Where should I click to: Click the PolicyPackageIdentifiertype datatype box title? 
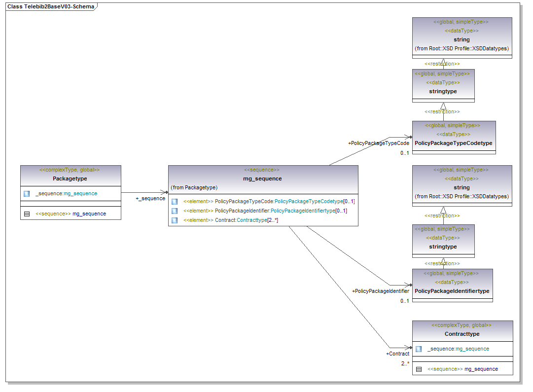coord(452,291)
